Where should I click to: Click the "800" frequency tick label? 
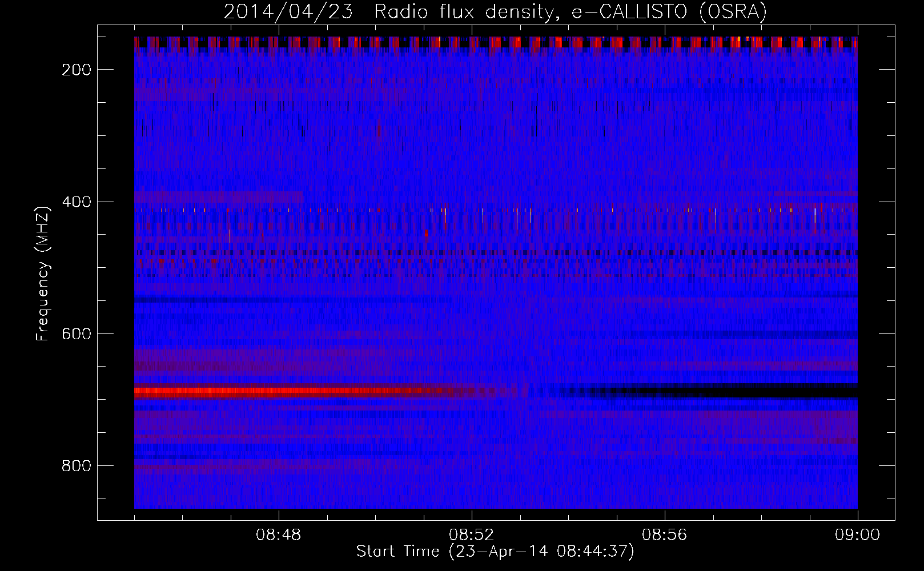pyautogui.click(x=76, y=466)
